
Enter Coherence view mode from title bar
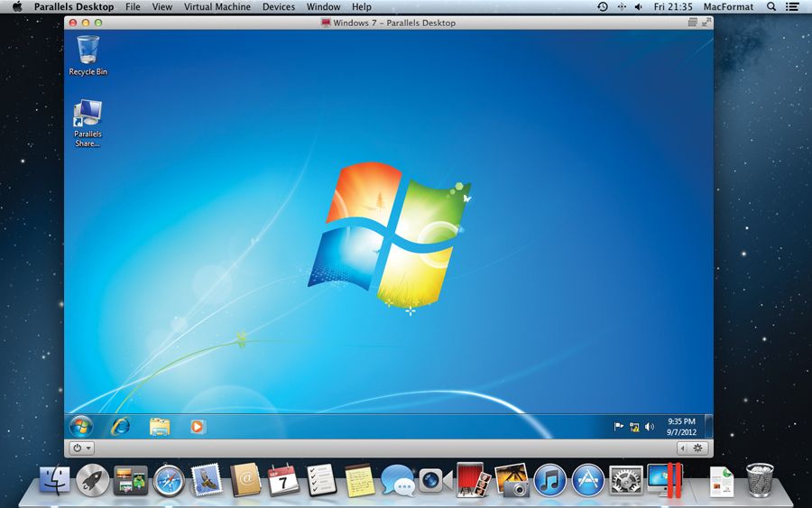(x=692, y=23)
